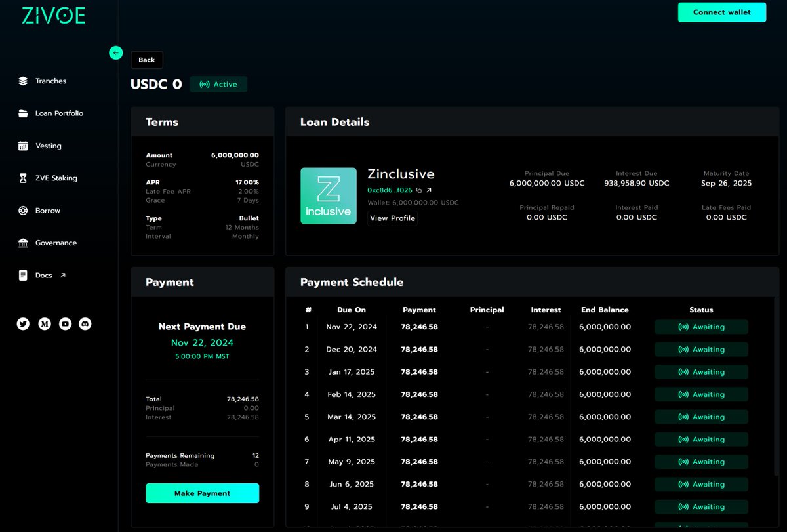Open Borrow section
Viewport: 787px width, 532px height.
click(x=48, y=211)
